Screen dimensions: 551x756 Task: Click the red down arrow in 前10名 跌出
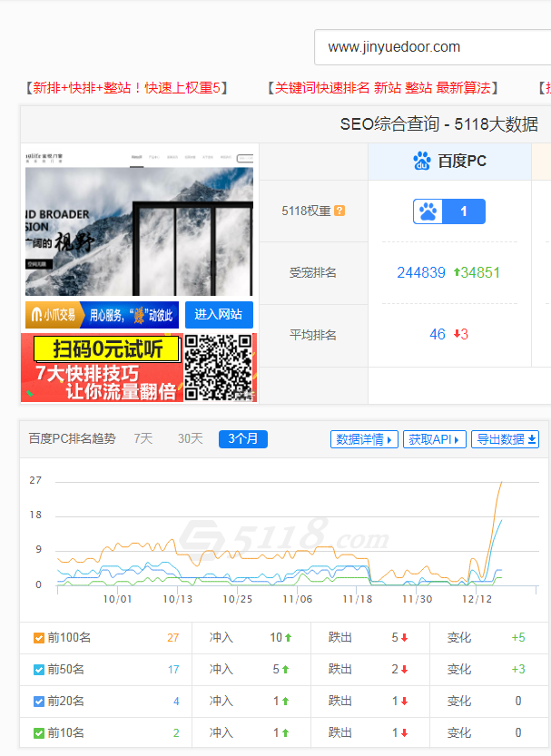click(405, 733)
